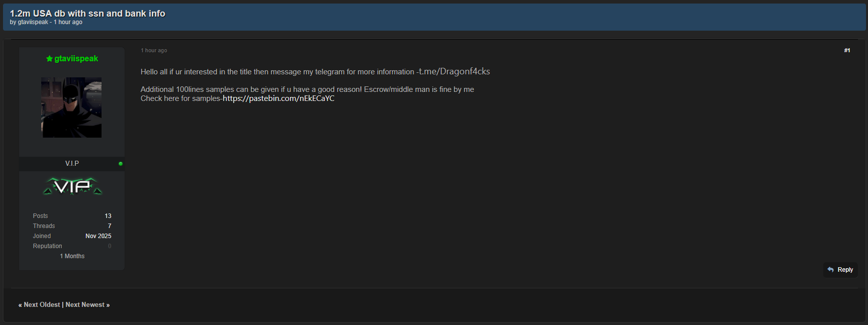
Task: Click the Posts count of 13
Action: tap(108, 216)
